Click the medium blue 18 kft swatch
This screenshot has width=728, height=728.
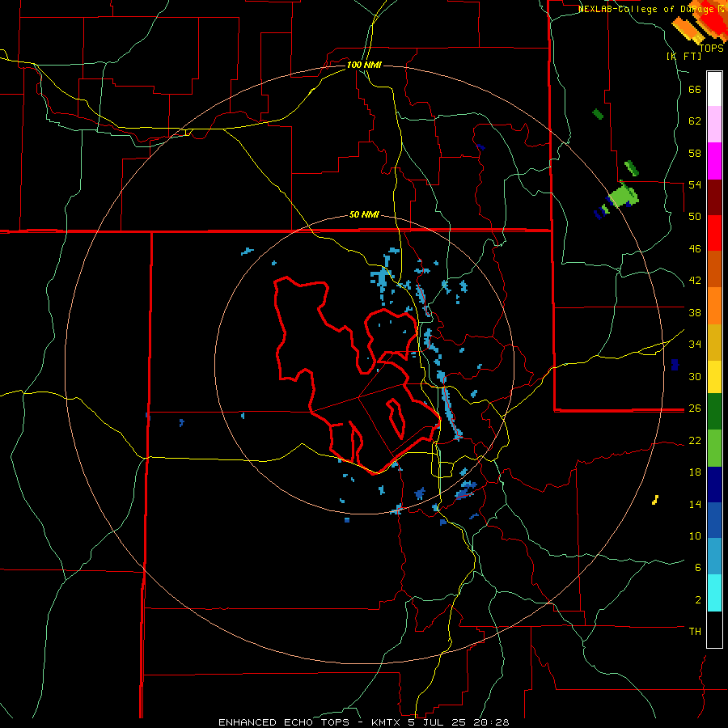714,520
